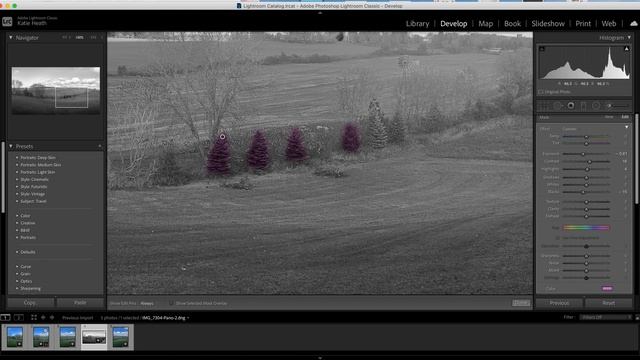Open the cloud sync status icon
640x360 pixels.
[x=633, y=24]
